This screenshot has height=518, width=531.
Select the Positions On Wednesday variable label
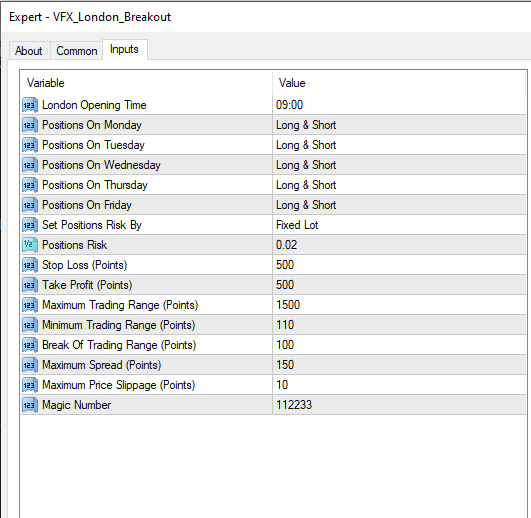point(101,165)
